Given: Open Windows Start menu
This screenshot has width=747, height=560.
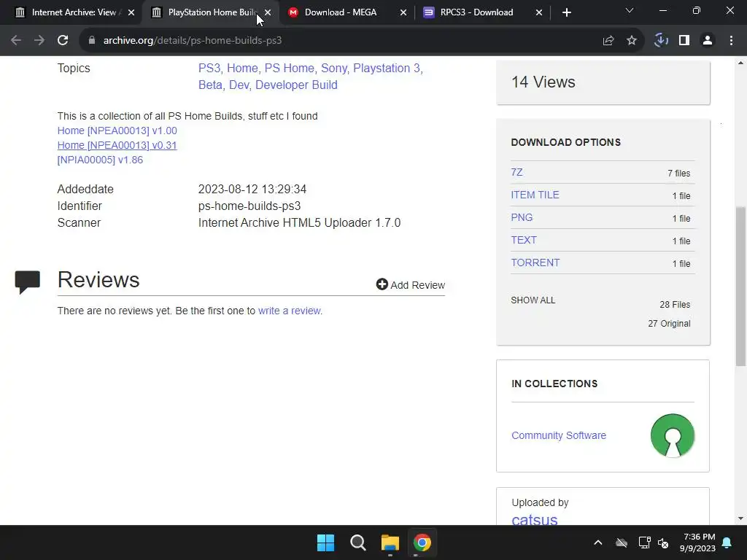Looking at the screenshot, I should pyautogui.click(x=326, y=542).
